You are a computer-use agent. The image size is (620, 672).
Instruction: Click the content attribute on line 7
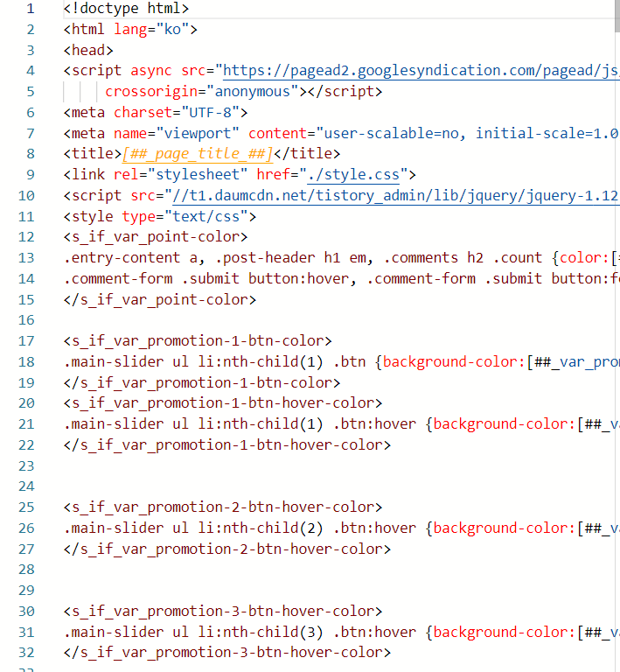click(x=277, y=134)
